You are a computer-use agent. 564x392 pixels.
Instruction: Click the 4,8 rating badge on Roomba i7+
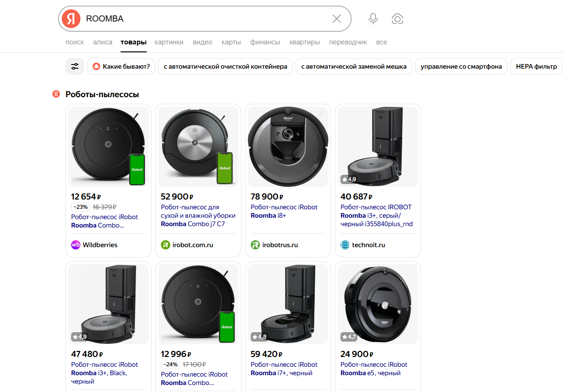[x=260, y=336]
